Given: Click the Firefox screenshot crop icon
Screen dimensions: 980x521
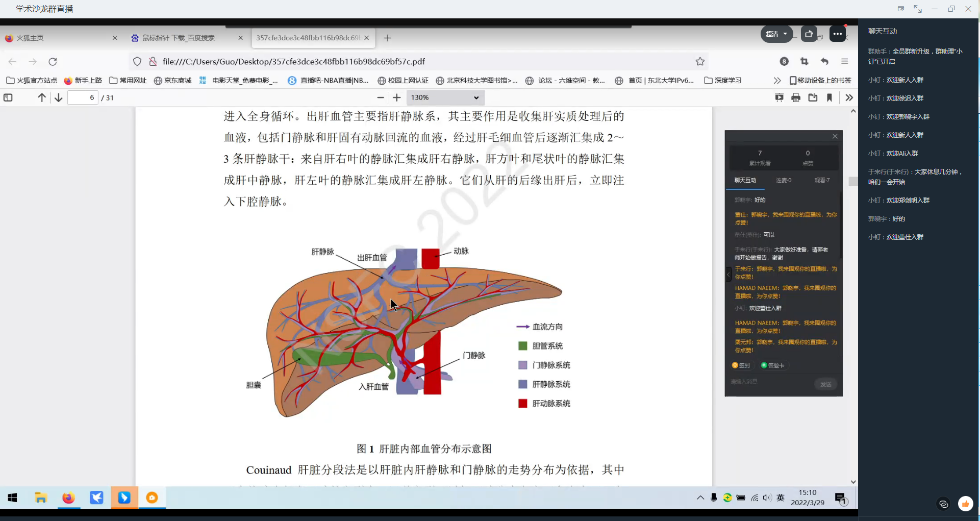Looking at the screenshot, I should point(805,62).
